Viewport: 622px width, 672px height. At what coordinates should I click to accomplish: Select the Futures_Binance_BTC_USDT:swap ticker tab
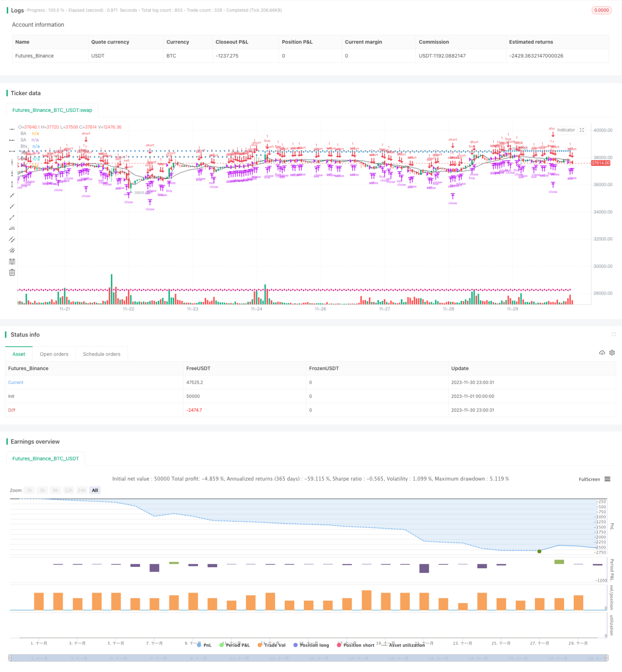(x=52, y=110)
